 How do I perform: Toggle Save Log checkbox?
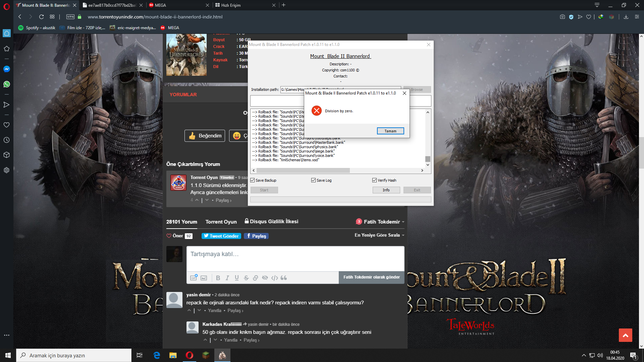(x=313, y=180)
